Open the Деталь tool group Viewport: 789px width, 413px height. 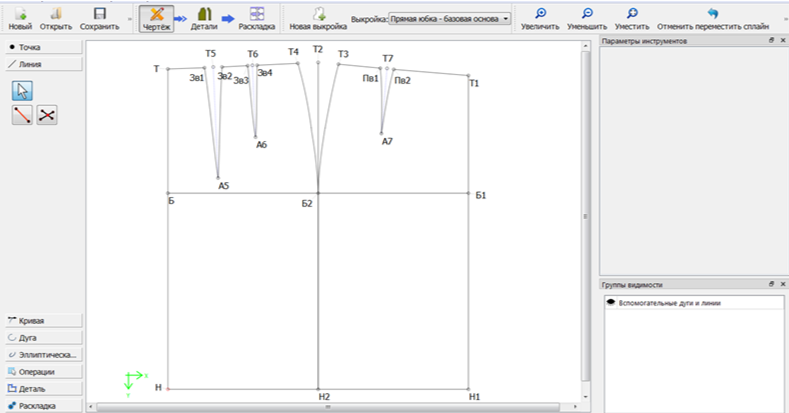coord(44,389)
